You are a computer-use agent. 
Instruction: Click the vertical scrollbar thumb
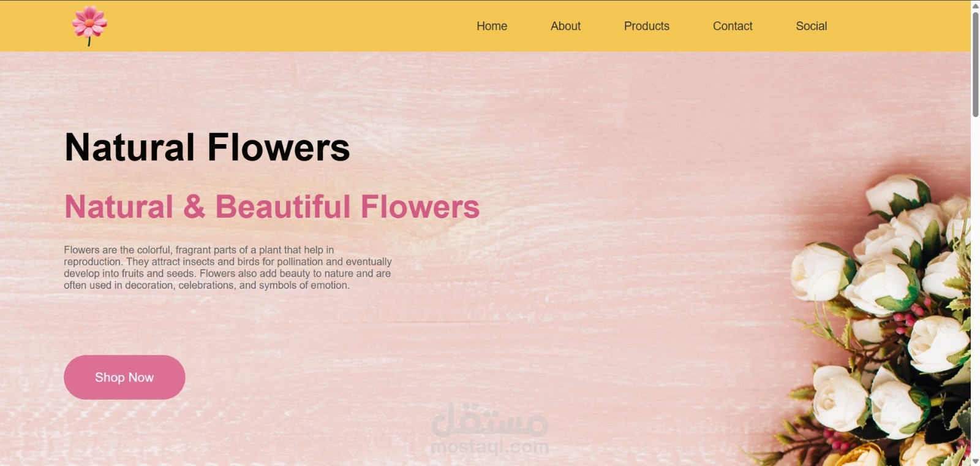(x=975, y=64)
